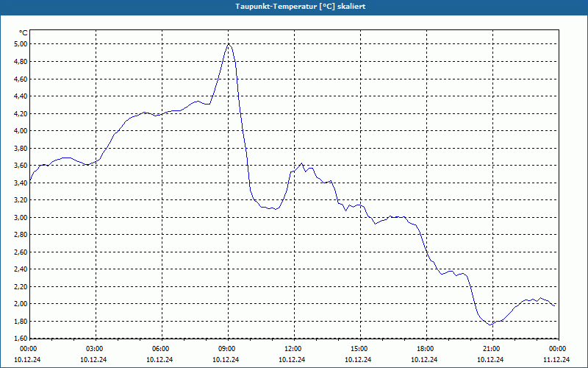
Task: Click the 03:00 time label
Action: click(94, 349)
